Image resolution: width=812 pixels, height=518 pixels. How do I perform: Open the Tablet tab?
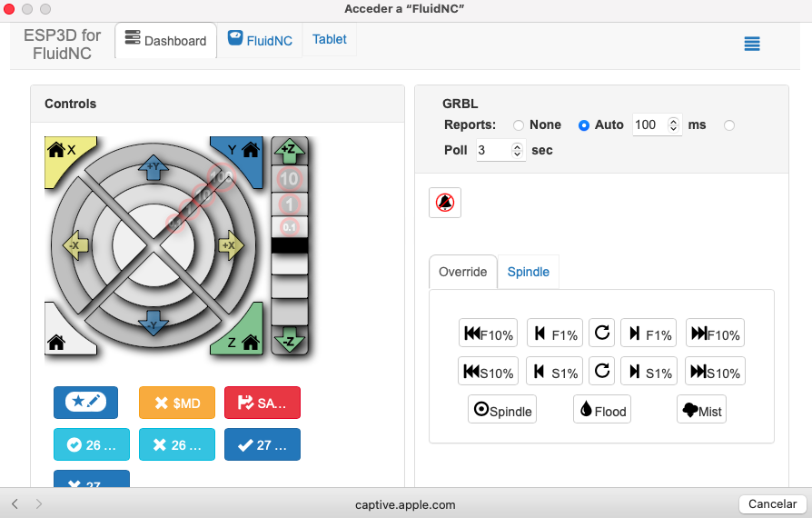pyautogui.click(x=330, y=39)
